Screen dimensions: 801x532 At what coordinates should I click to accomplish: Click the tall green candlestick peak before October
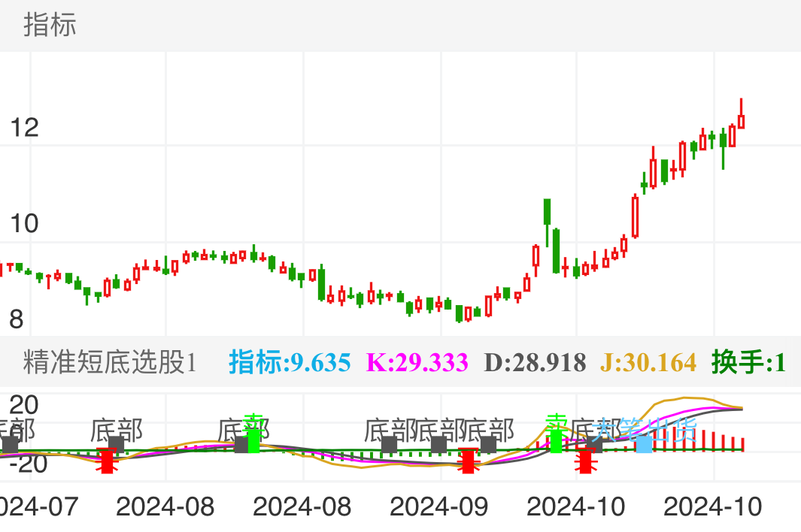pos(548,211)
